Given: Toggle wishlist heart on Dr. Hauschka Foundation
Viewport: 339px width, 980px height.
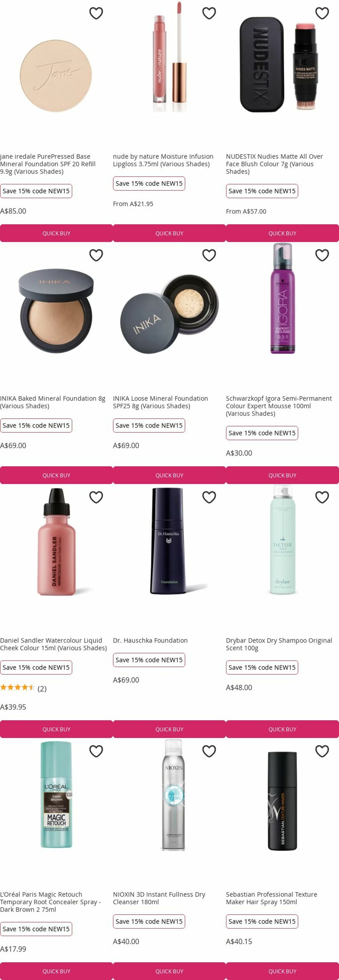Looking at the screenshot, I should coord(209,497).
